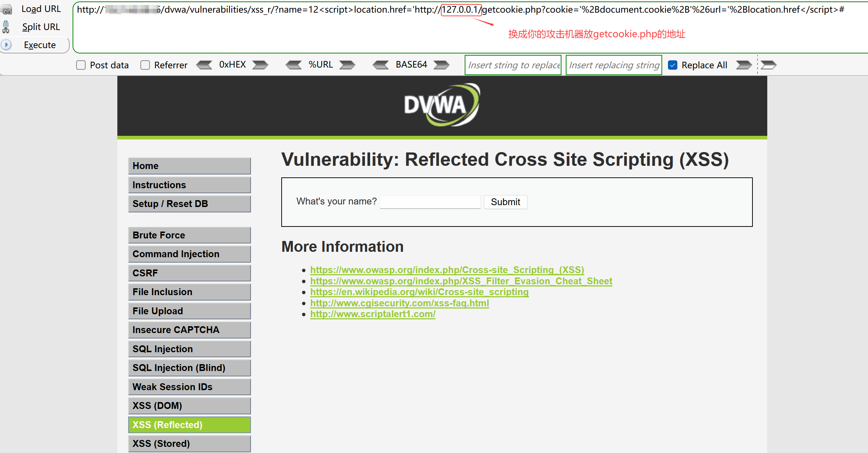Click the replace arrow after Replace All
The height and width of the screenshot is (453, 868).
click(x=744, y=65)
